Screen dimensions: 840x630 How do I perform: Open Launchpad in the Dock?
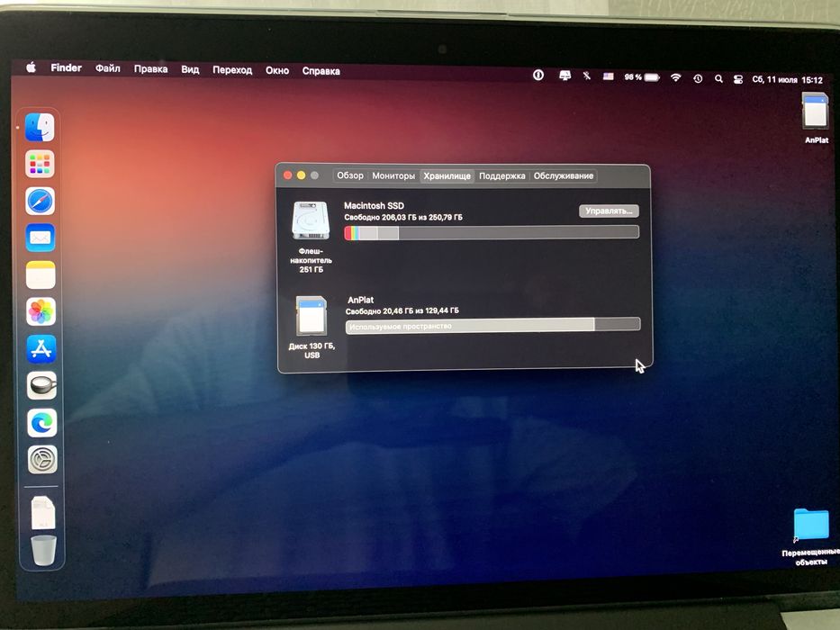coord(40,164)
